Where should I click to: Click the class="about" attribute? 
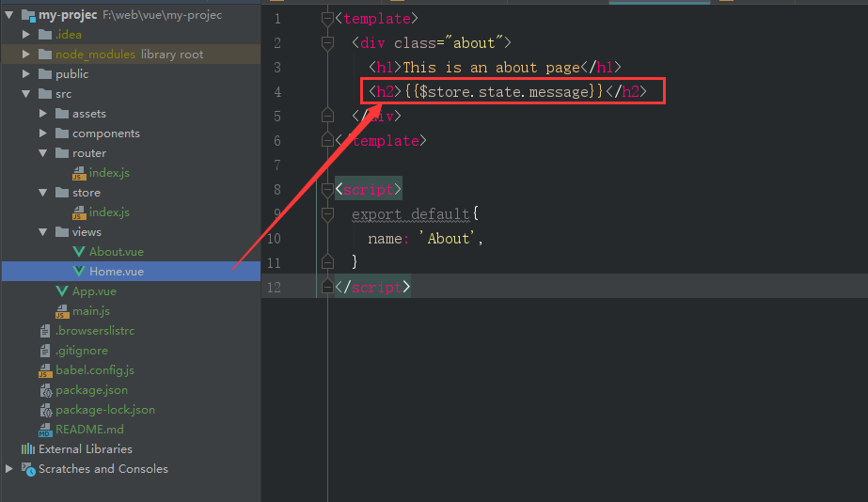[449, 43]
